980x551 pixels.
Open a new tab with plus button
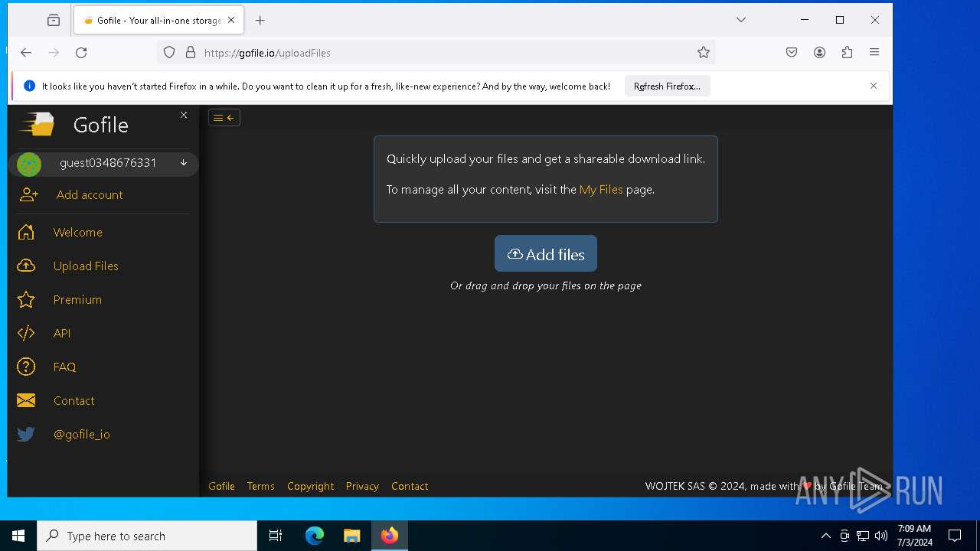pyautogui.click(x=260, y=21)
